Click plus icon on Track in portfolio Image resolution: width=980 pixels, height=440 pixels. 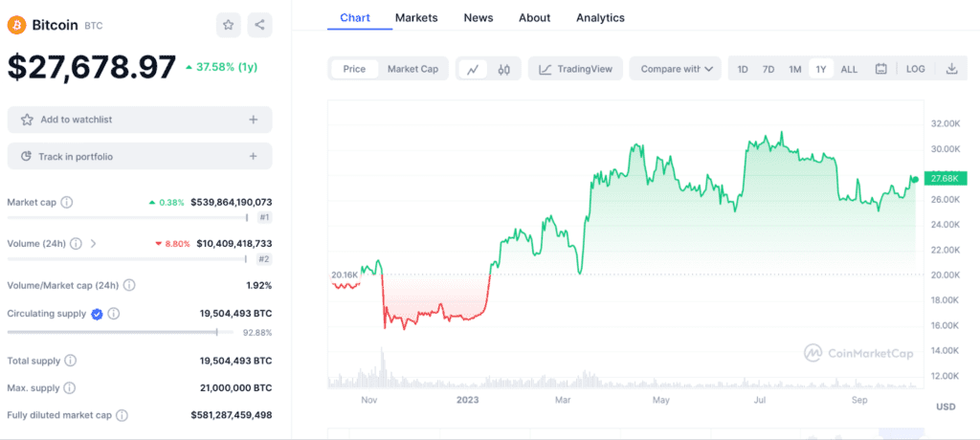click(x=253, y=156)
